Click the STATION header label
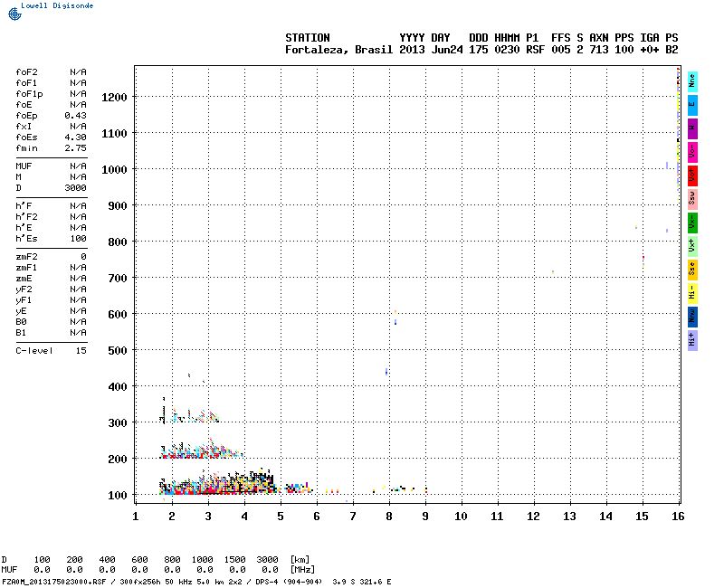This screenshot has width=724, height=588. point(308,38)
